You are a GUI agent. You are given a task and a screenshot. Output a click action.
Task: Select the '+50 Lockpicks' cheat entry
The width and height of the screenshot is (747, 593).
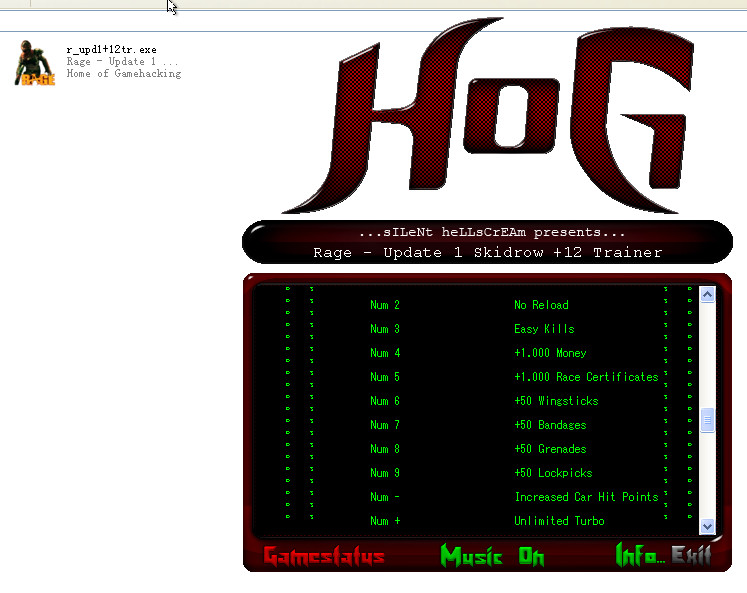(553, 473)
